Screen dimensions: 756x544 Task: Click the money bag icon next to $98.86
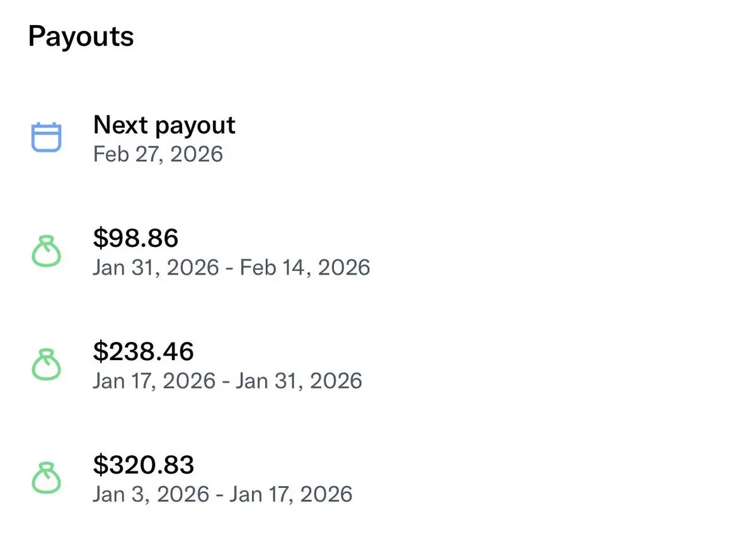tap(47, 252)
